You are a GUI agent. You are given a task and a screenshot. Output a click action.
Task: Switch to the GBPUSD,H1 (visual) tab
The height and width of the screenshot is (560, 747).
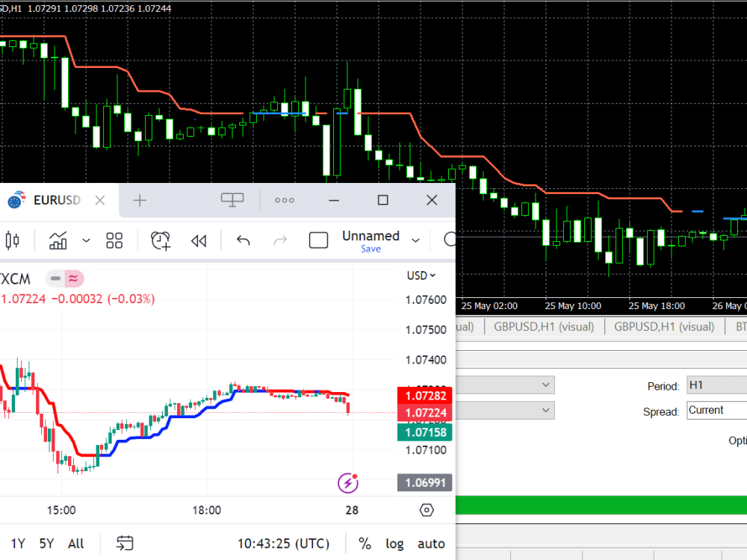[x=543, y=326]
